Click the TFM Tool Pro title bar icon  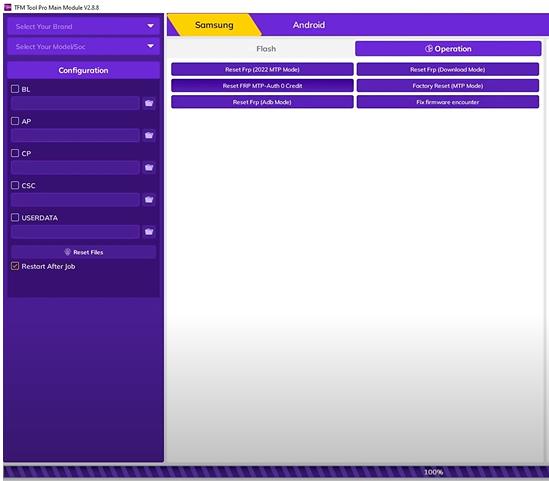pyautogui.click(x=7, y=7)
